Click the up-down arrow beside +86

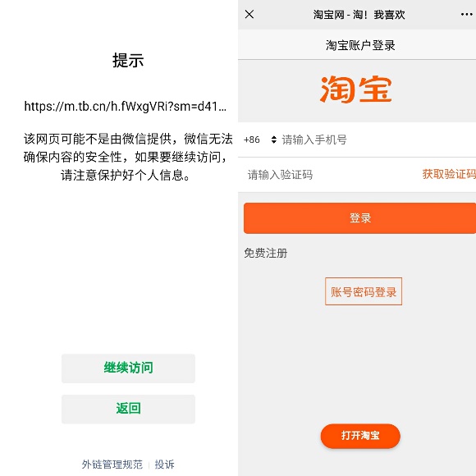click(274, 140)
